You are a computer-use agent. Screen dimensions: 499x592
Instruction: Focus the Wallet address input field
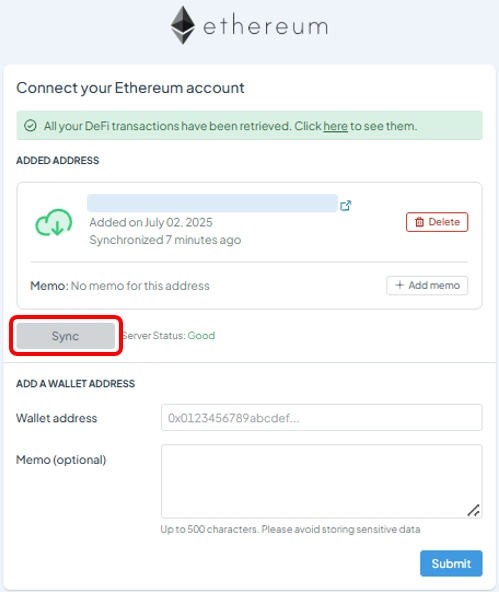pyautogui.click(x=322, y=418)
